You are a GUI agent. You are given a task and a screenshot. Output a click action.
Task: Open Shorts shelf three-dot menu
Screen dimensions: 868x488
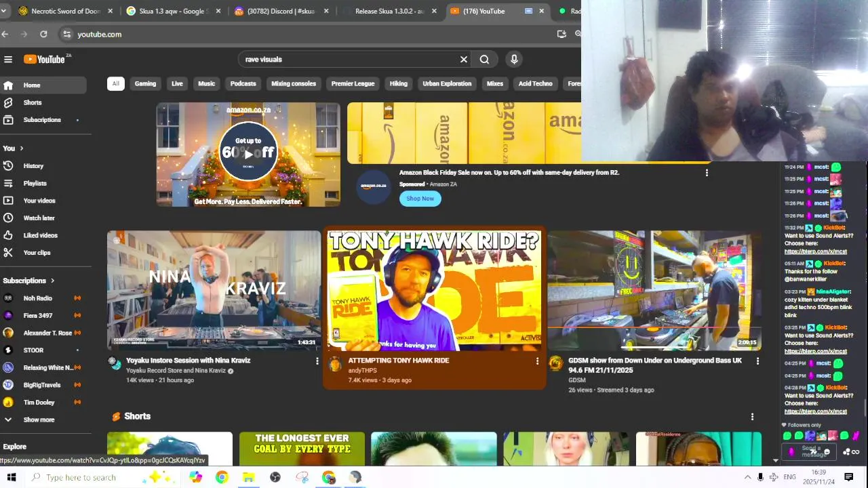752,417
